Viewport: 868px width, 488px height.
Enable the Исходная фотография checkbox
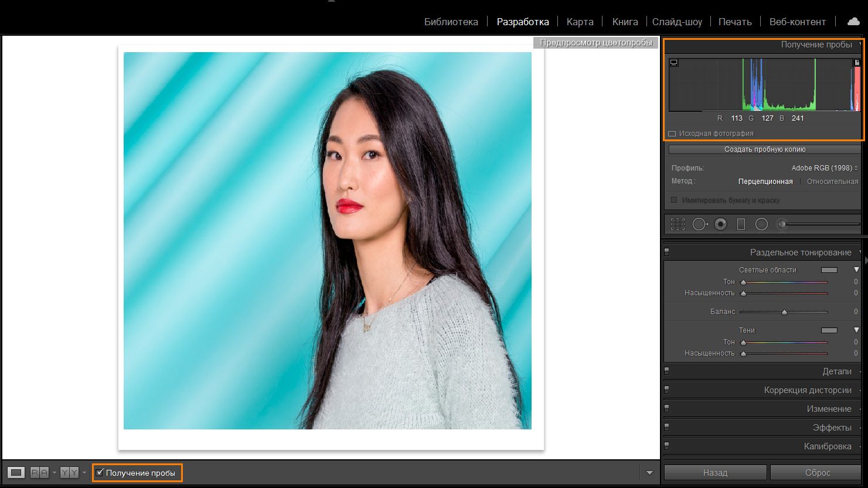[672, 133]
